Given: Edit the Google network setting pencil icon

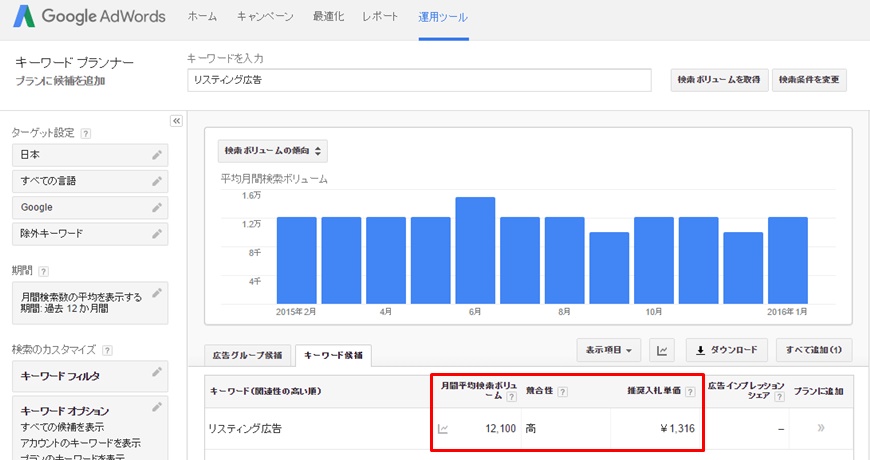Looking at the screenshot, I should (x=156, y=207).
